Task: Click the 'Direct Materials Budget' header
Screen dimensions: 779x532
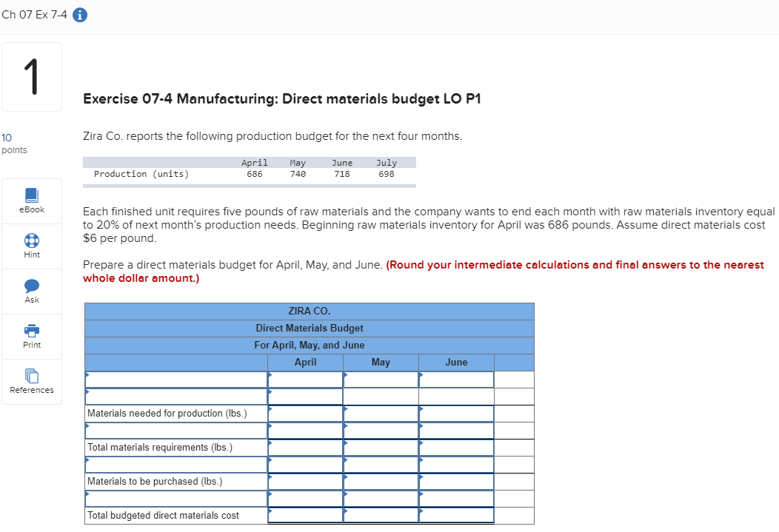Action: (310, 328)
